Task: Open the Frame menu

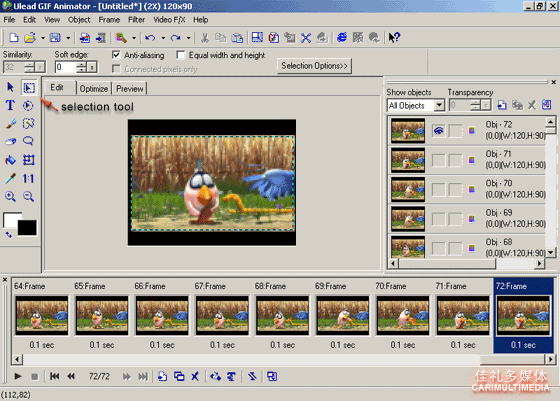Action: point(109,20)
